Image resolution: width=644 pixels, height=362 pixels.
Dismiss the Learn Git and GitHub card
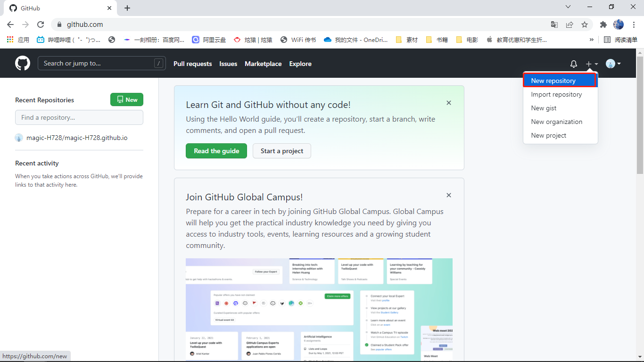point(449,103)
